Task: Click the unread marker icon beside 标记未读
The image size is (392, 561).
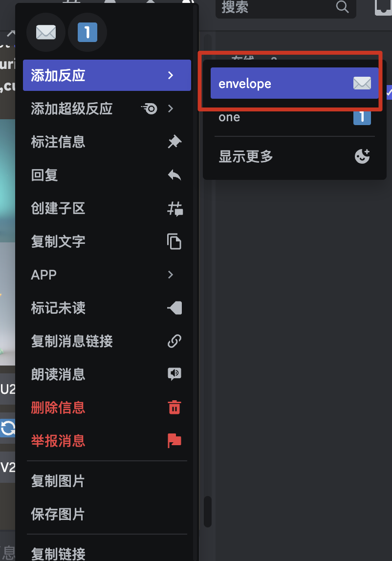Action: click(174, 308)
